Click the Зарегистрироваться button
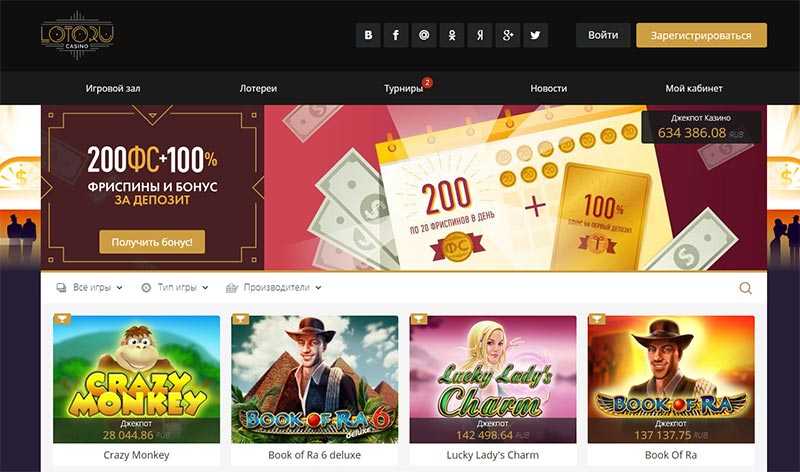 point(701,35)
